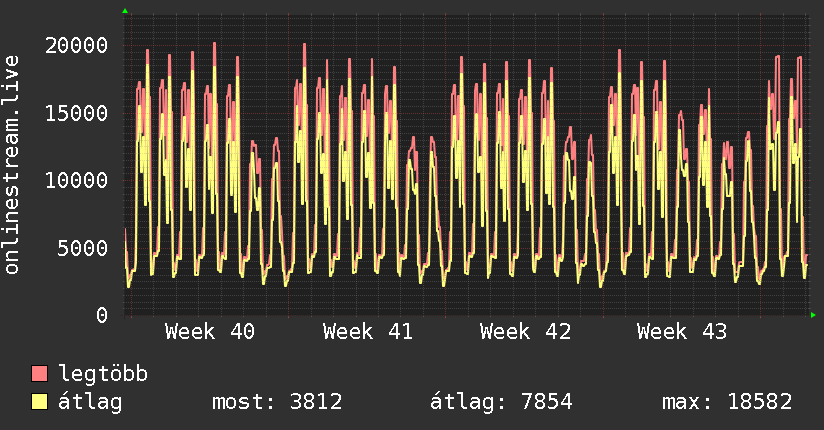Select the 'átlag' legend label beside yellow swatch
Viewport: 824px width, 430px height.
(x=90, y=402)
